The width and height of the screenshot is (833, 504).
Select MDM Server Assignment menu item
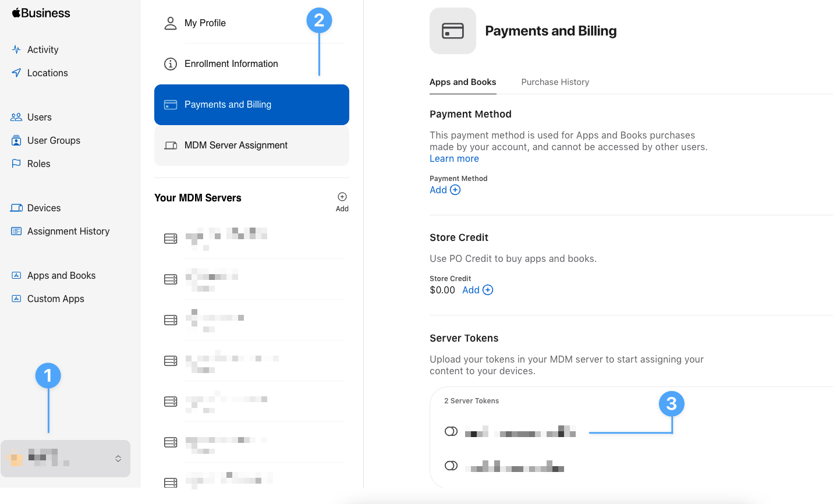pyautogui.click(x=251, y=145)
